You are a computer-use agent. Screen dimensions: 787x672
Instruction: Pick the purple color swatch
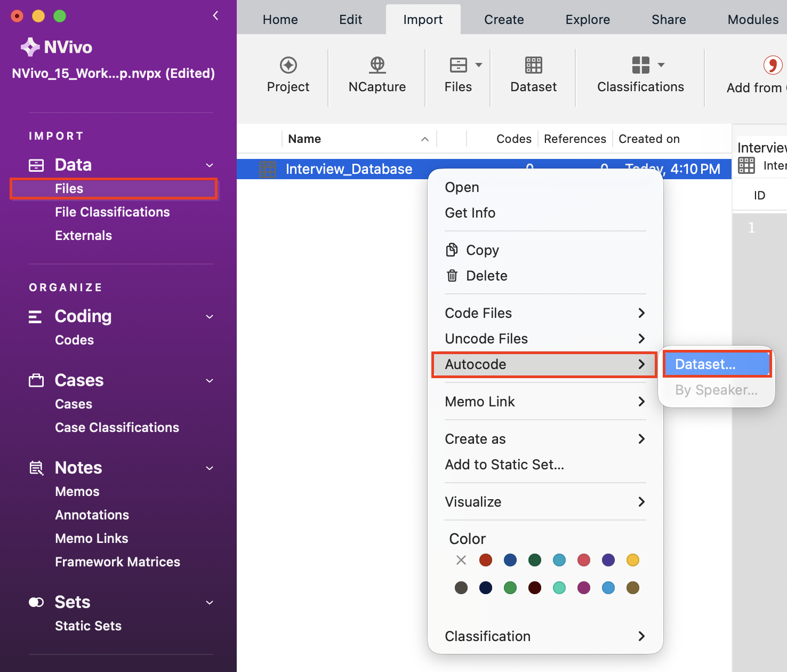[608, 560]
